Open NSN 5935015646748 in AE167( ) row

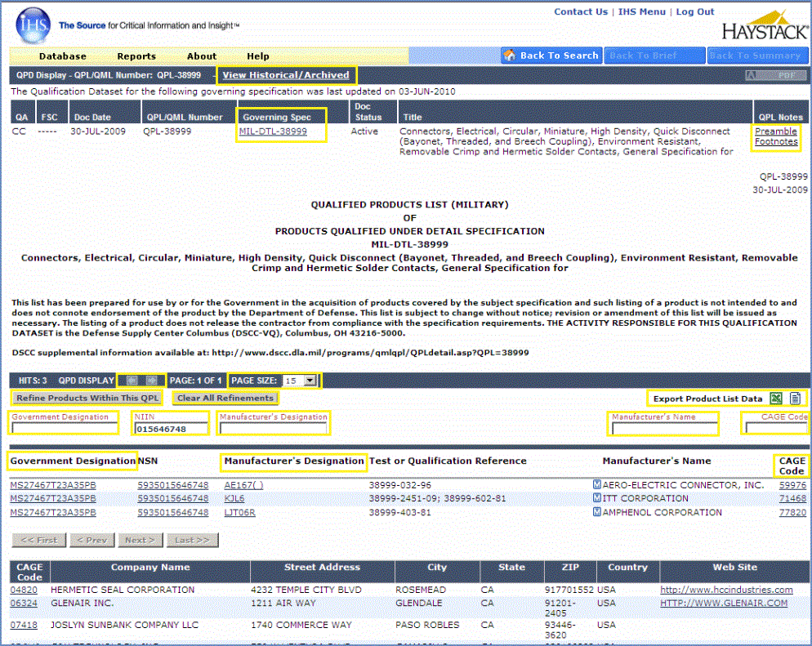(173, 485)
